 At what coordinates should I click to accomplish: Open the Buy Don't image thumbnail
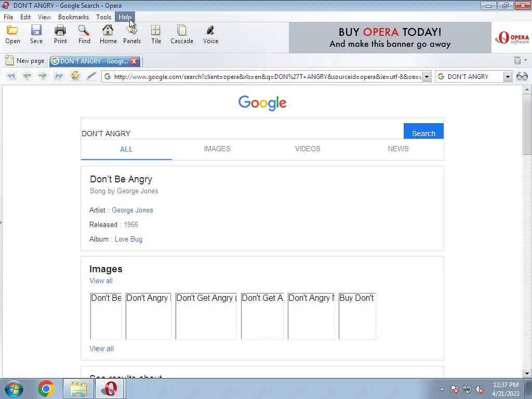pyautogui.click(x=357, y=316)
